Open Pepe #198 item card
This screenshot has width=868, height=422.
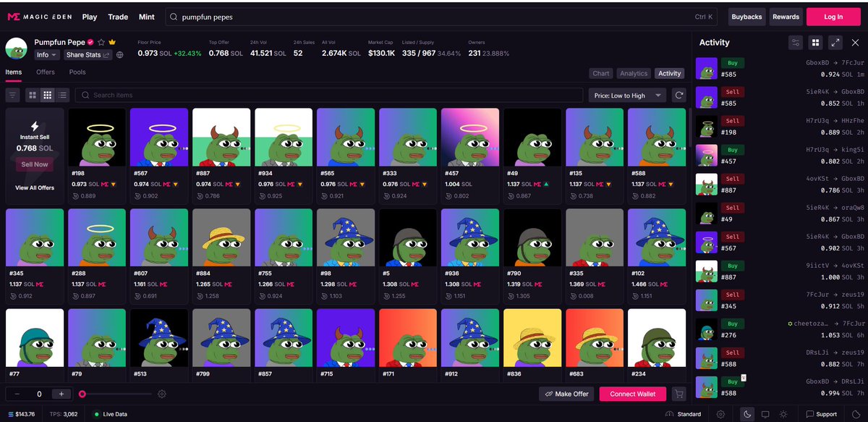[x=97, y=155]
